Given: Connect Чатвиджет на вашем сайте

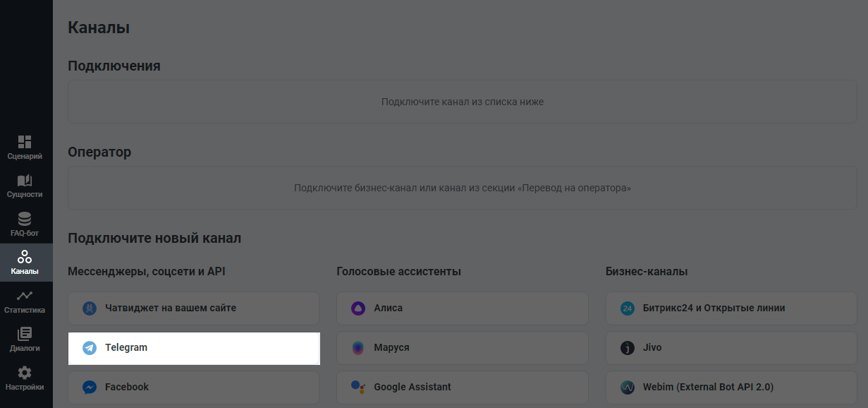Looking at the screenshot, I should point(193,308).
